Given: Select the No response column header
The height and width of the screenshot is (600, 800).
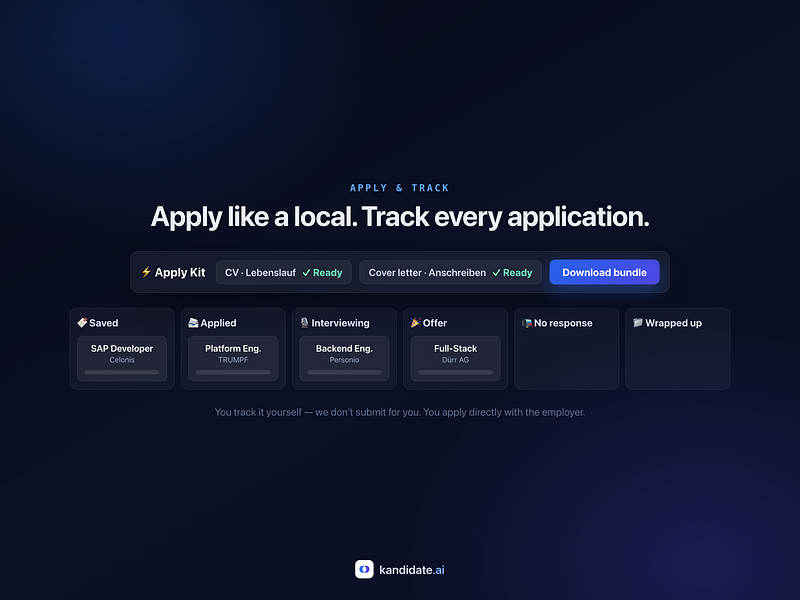Looking at the screenshot, I should click(557, 323).
